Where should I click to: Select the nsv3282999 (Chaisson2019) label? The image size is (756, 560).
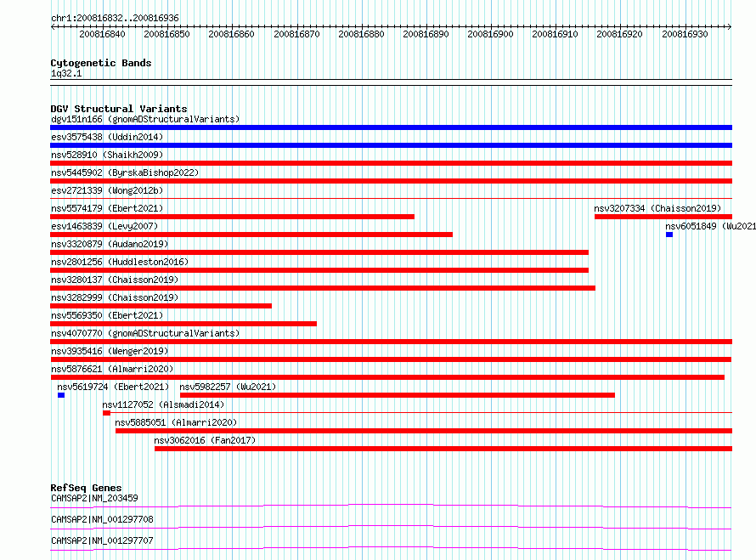click(115, 297)
